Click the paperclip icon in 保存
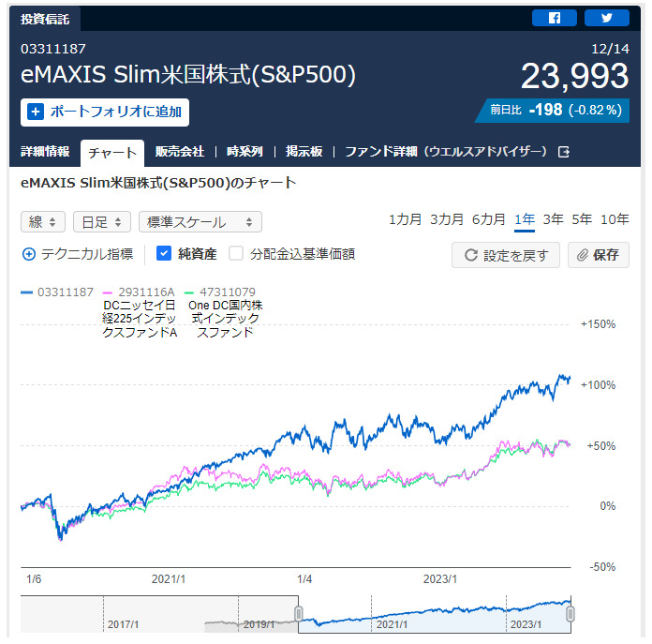652x644 pixels. point(583,255)
